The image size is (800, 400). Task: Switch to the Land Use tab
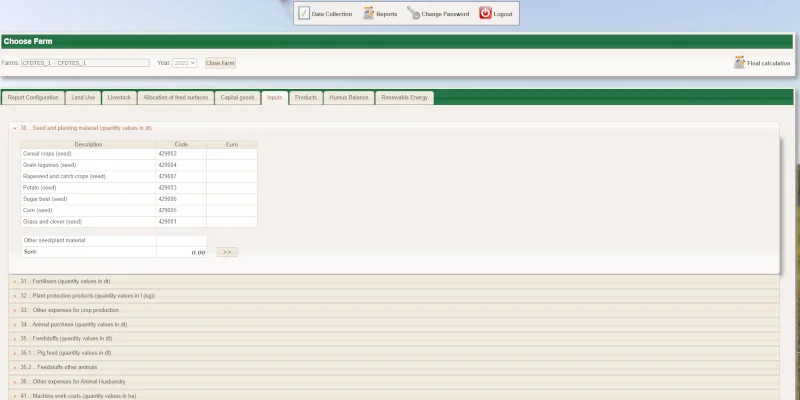coord(83,98)
